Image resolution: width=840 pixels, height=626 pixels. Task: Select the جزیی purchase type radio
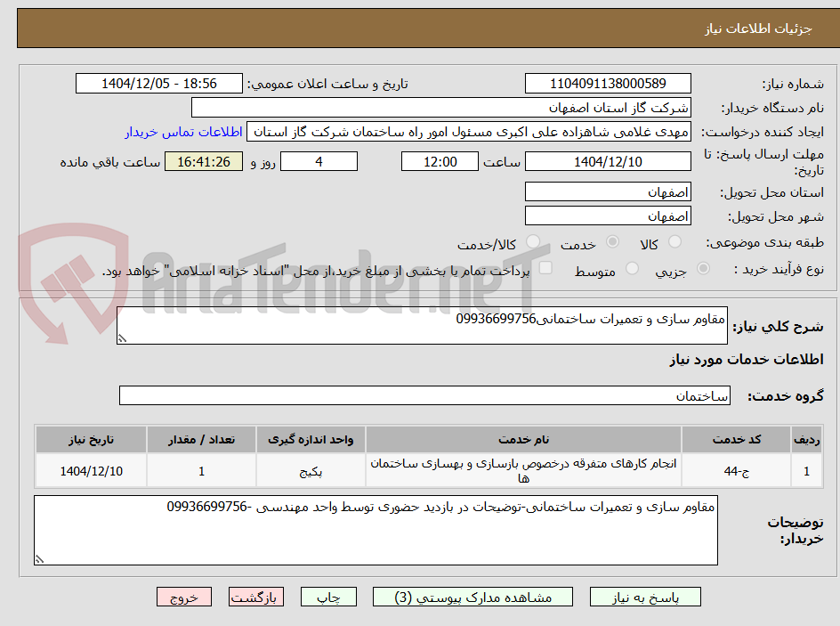(x=703, y=269)
